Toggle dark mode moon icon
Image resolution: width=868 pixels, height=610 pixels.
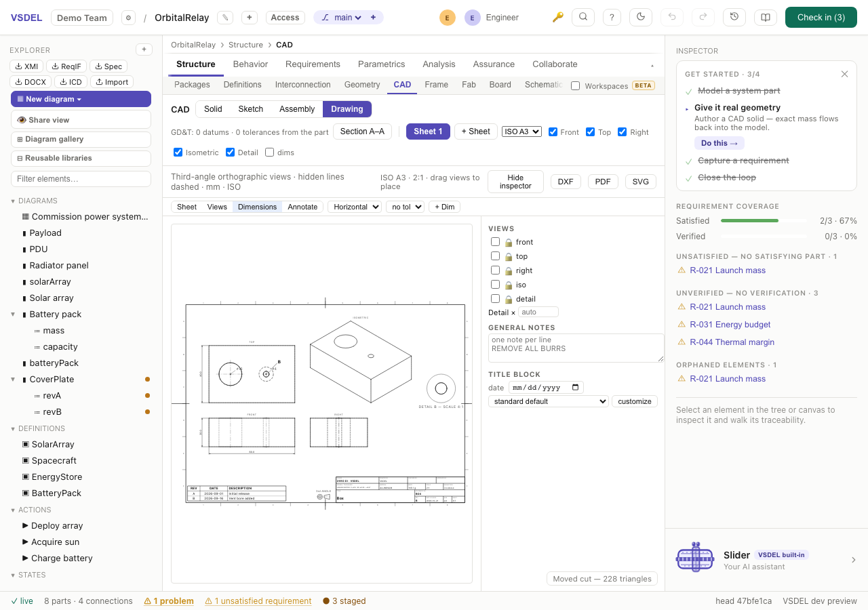[x=642, y=18]
